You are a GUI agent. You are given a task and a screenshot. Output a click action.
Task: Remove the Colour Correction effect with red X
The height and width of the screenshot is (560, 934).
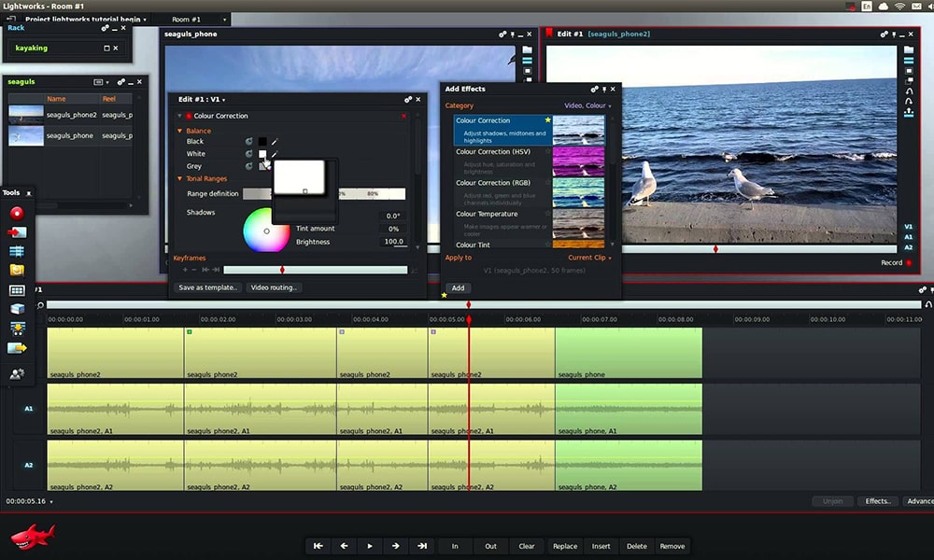403,116
